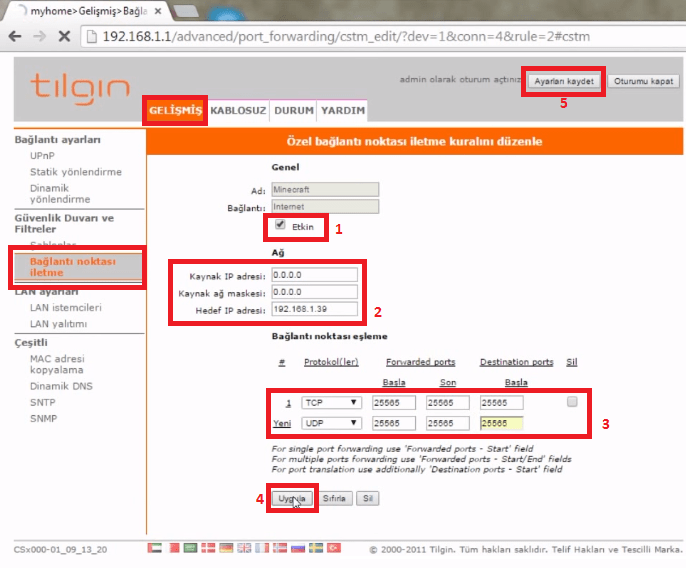Tick the Sil checkbox for rule 1
The image size is (686, 568).
click(x=572, y=402)
